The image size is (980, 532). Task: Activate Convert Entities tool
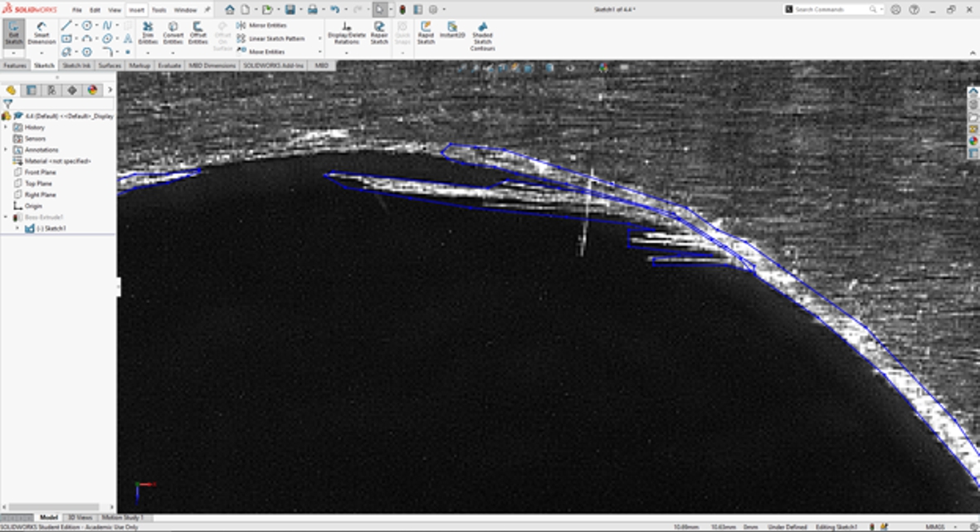173,33
